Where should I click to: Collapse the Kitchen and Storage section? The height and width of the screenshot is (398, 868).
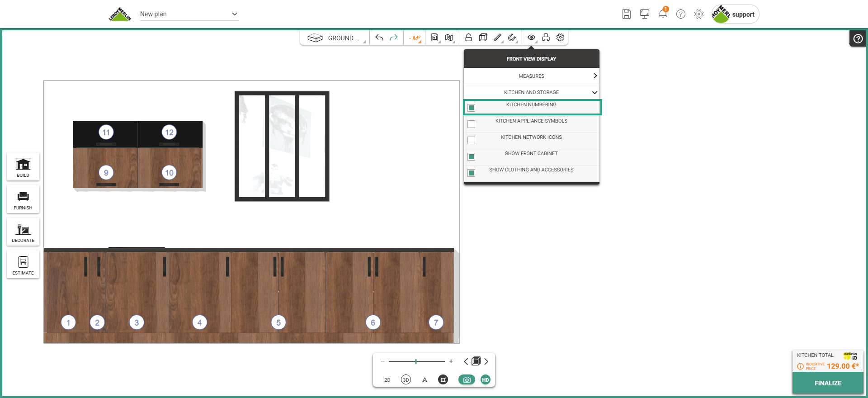(x=532, y=92)
